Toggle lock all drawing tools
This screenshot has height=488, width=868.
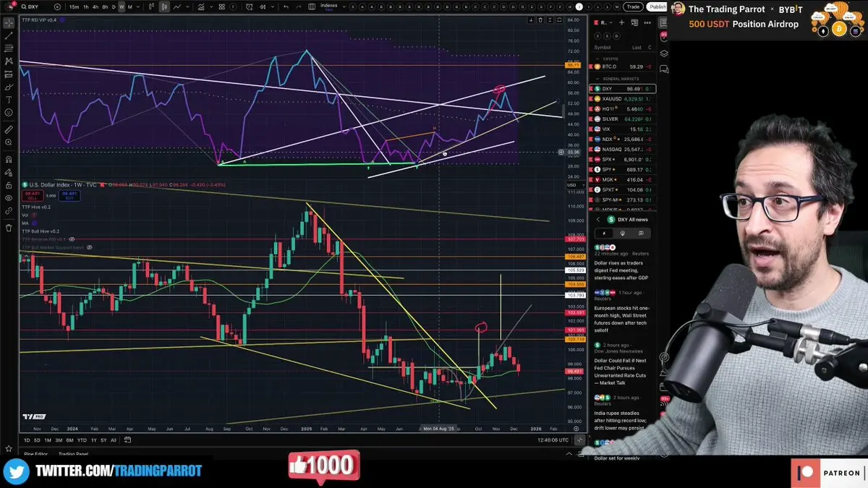click(9, 185)
